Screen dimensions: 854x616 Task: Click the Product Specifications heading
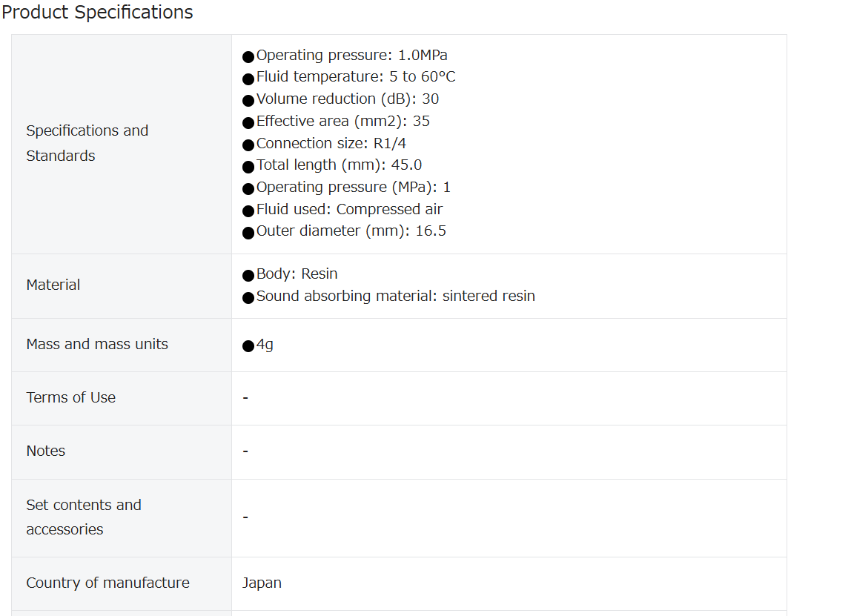click(x=98, y=12)
